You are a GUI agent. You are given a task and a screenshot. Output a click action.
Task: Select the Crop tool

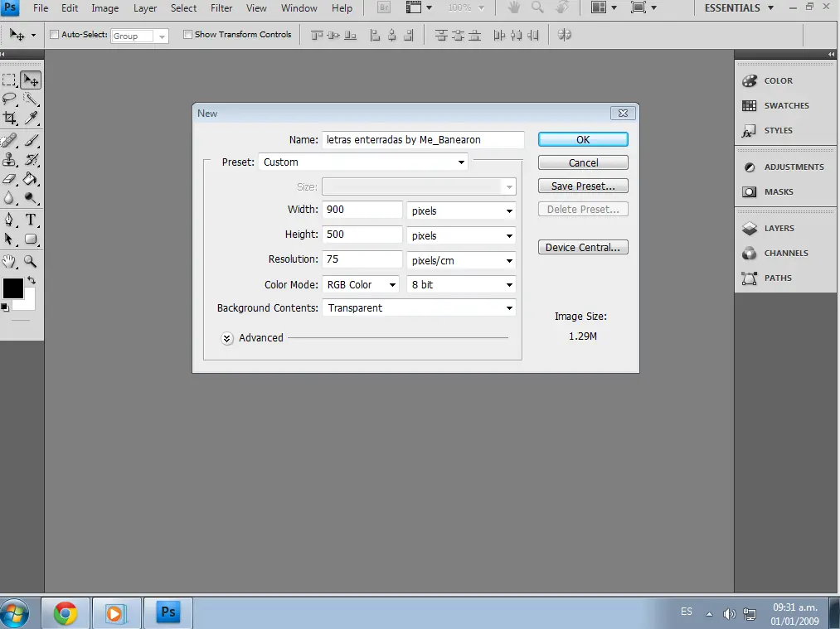tap(9, 118)
